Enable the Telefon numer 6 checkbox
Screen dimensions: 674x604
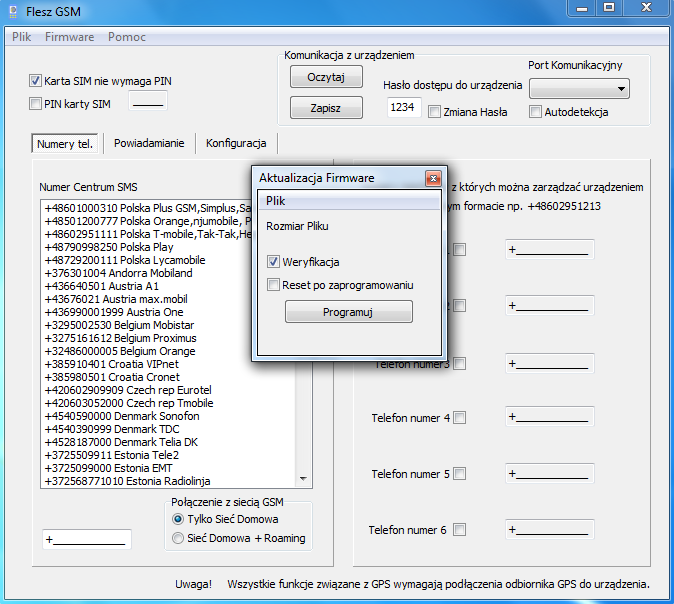(460, 530)
